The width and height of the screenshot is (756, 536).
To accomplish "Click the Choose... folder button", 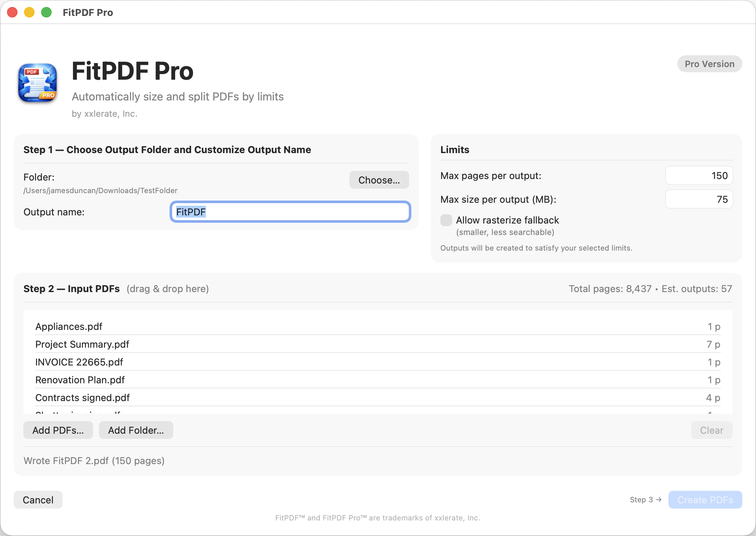I will click(379, 180).
